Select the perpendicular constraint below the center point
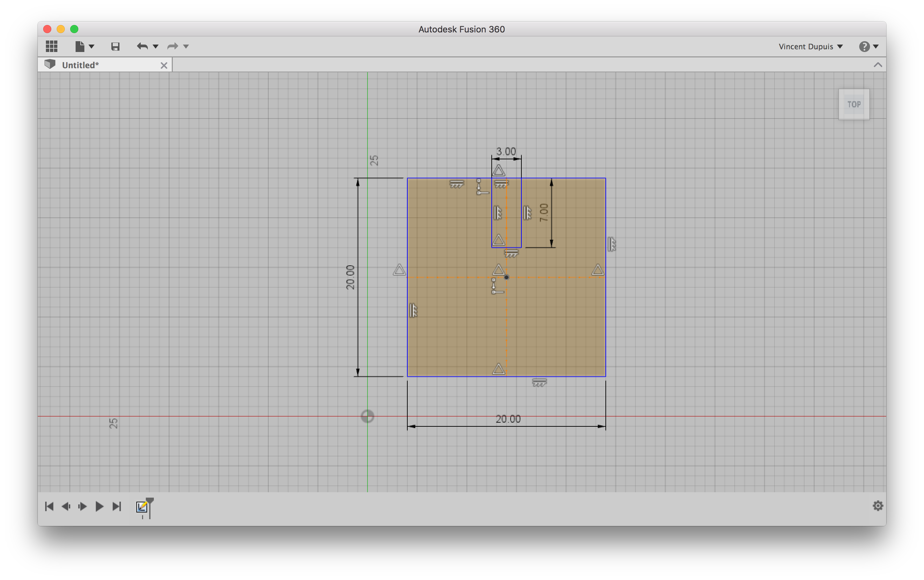This screenshot has height=580, width=924. [x=498, y=286]
